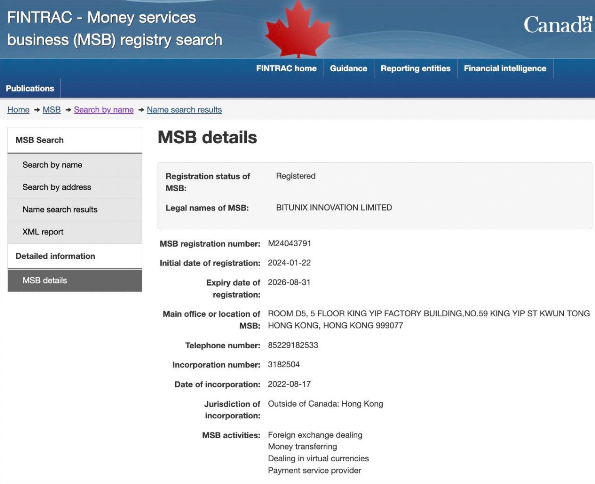The image size is (595, 484).
Task: Click the BITUNIX INNOVATION LIMITED legal name
Action: pyautogui.click(x=334, y=208)
